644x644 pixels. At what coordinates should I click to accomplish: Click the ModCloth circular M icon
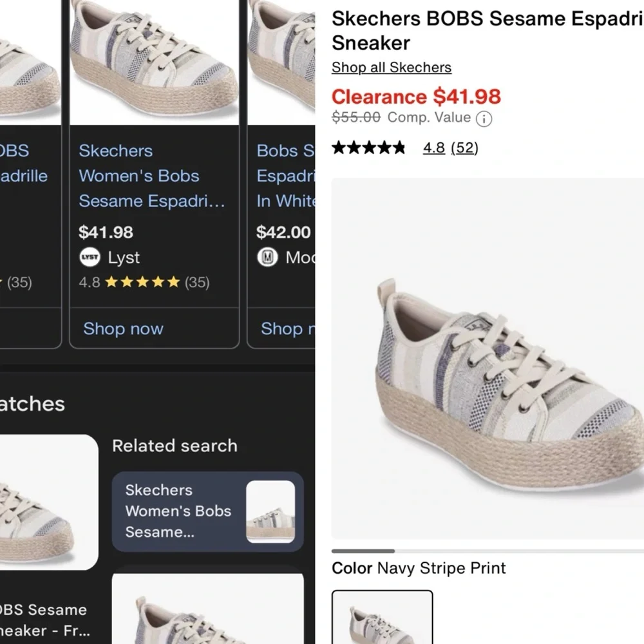269,258
